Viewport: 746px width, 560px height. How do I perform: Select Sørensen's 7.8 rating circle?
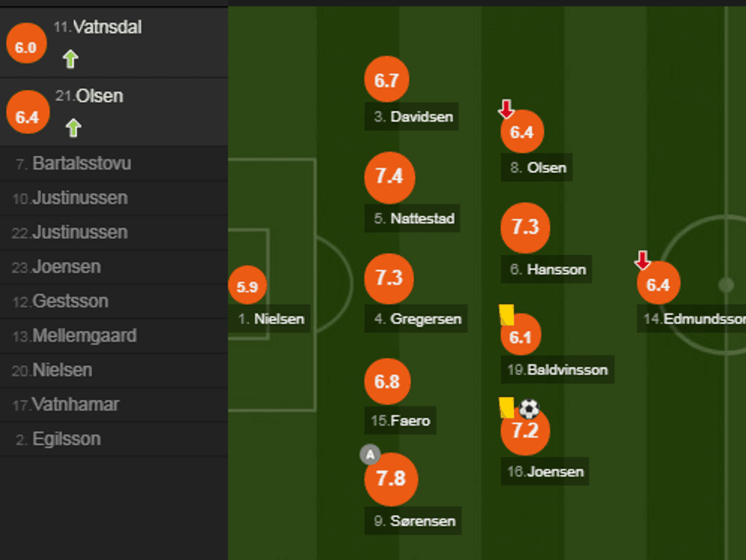(x=391, y=479)
